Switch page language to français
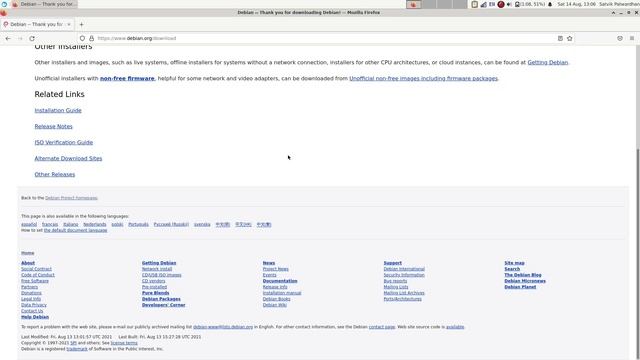640x360 pixels. 50,224
